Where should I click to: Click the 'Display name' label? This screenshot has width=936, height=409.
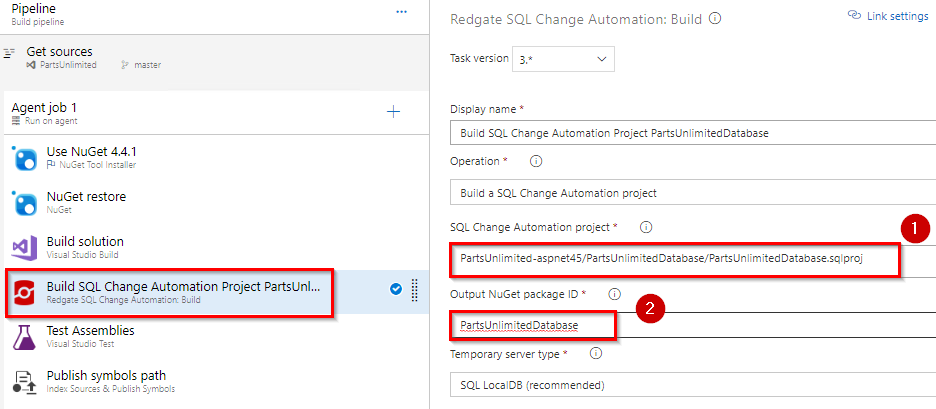point(484,109)
